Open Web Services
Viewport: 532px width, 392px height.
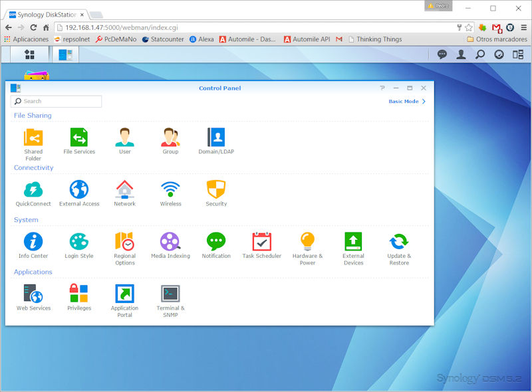tap(33, 298)
